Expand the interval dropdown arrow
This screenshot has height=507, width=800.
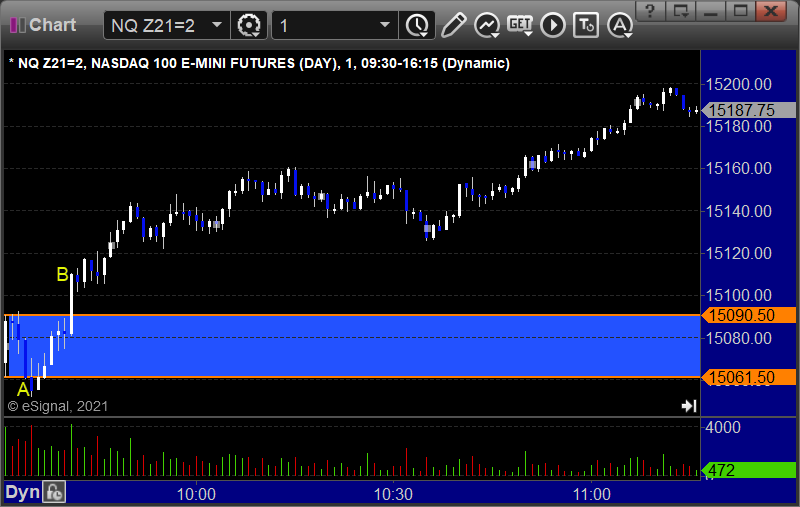(385, 25)
